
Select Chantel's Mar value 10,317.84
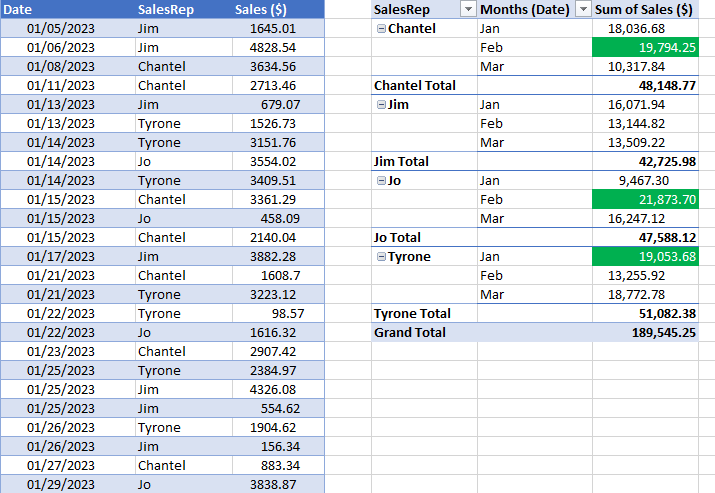tap(645, 67)
